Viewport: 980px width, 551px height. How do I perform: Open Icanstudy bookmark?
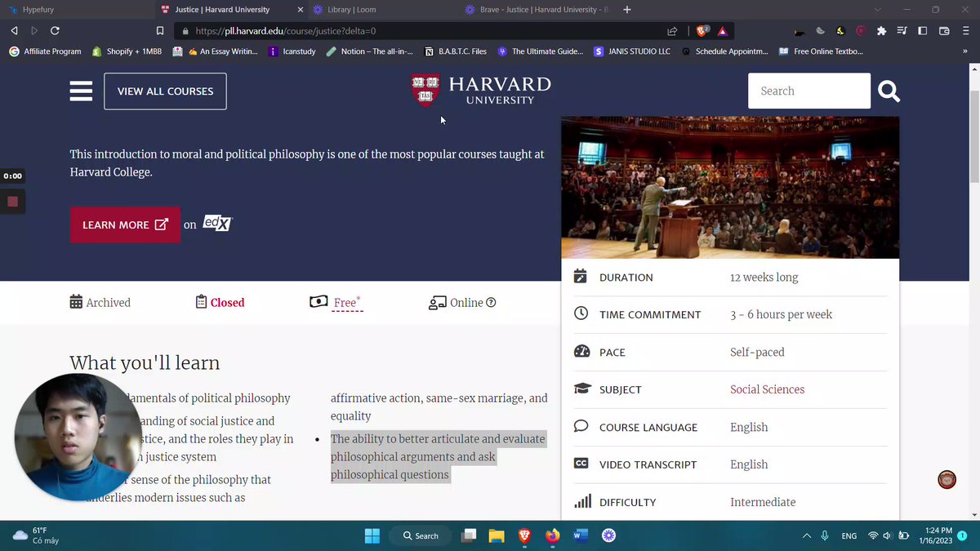pos(292,51)
